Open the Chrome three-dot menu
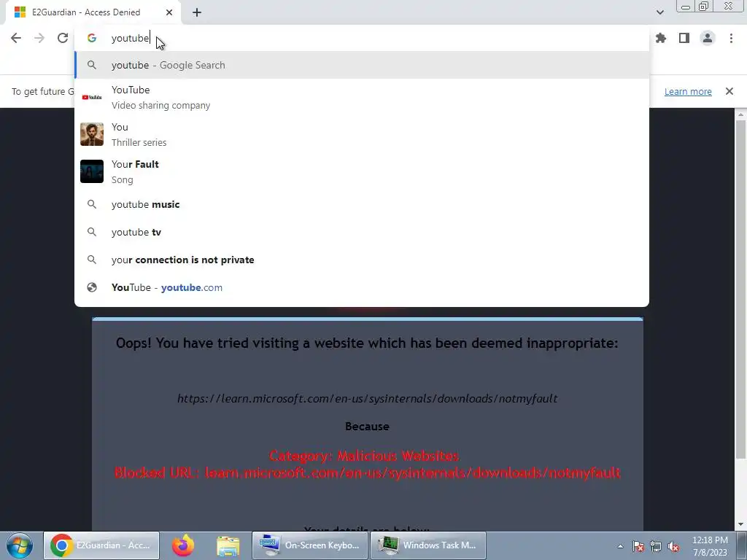747x560 pixels. (x=731, y=38)
